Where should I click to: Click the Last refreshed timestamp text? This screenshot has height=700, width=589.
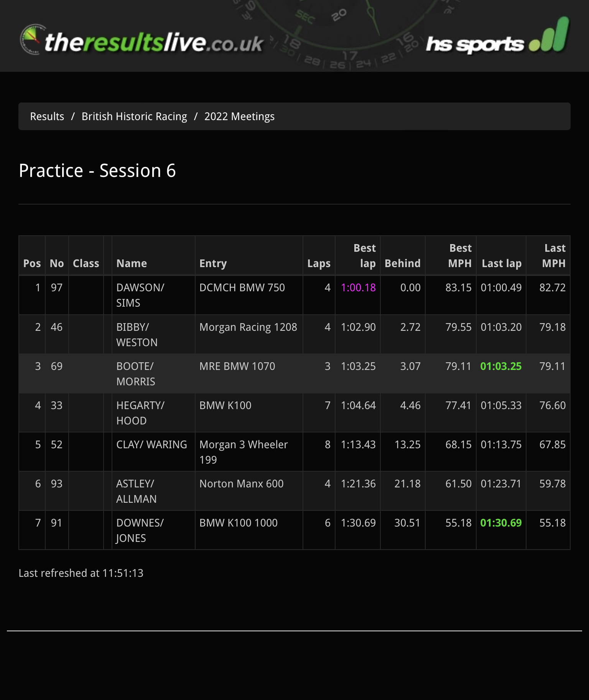81,573
